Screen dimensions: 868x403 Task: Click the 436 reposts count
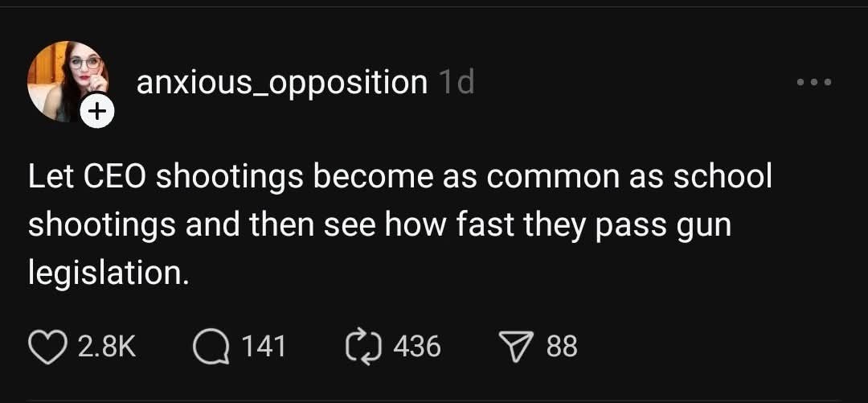(x=417, y=347)
